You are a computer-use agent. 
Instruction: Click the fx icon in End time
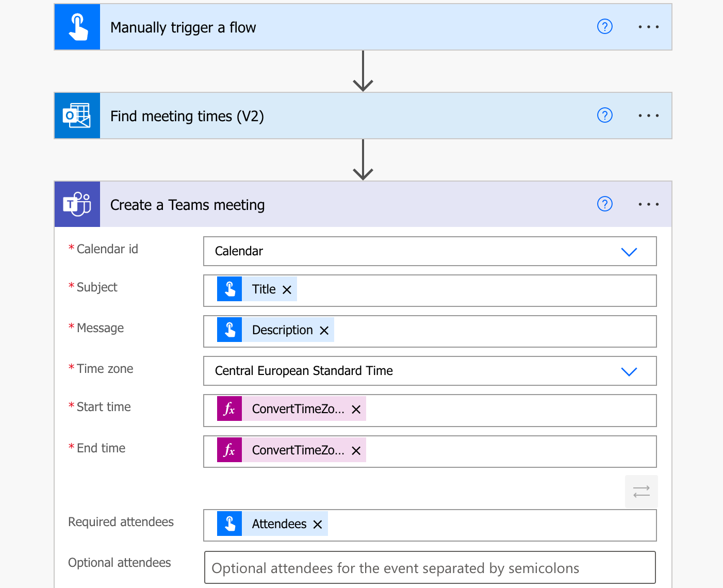click(x=229, y=450)
